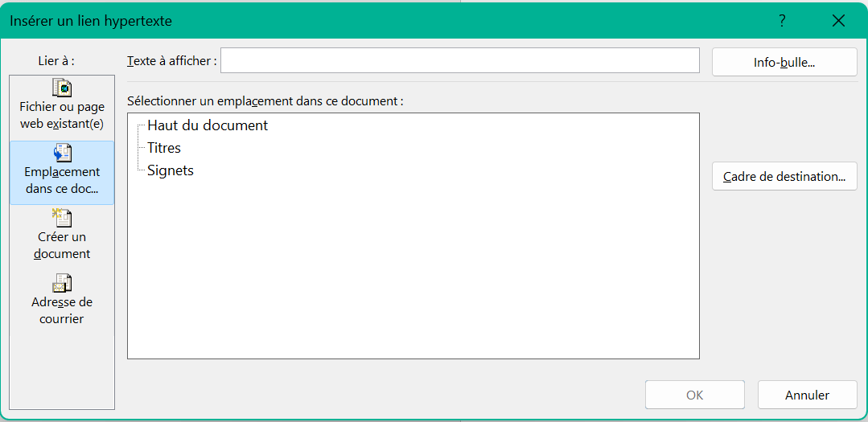868x422 pixels.
Task: Open the Info-bulle… settings
Action: 784,62
